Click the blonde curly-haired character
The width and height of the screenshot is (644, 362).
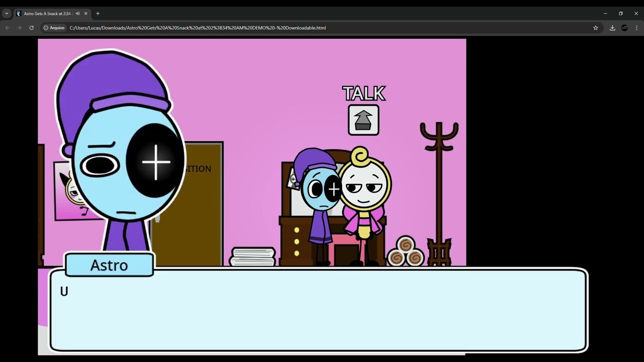[365, 206]
